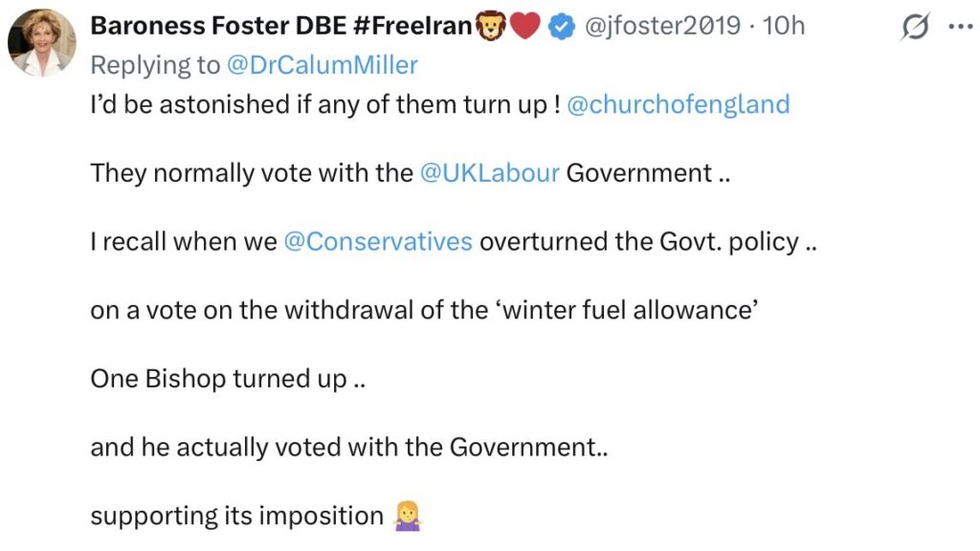The image size is (980, 551).
Task: Click the shrugging person emoji
Action: pos(408,517)
